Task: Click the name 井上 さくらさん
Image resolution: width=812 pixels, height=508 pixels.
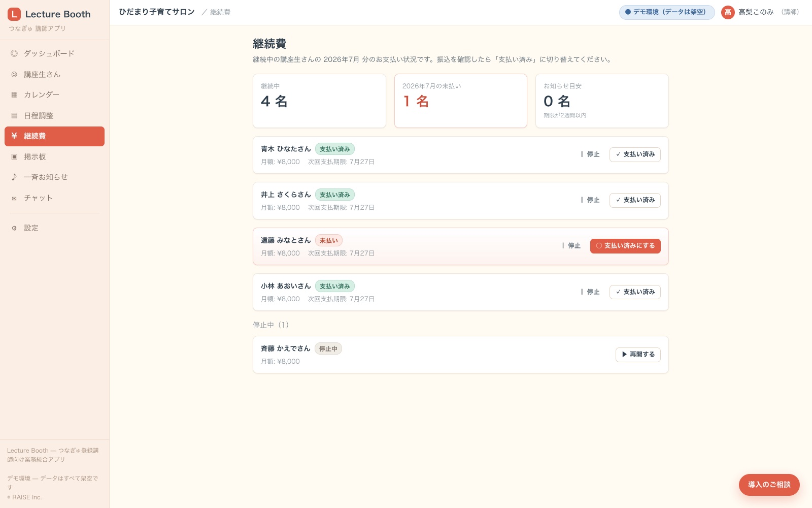Action: pos(286,195)
